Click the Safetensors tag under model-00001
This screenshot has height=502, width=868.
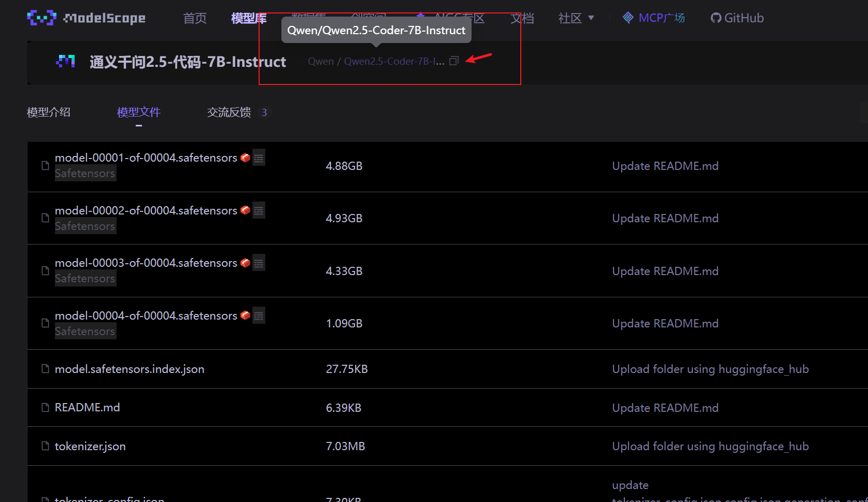(86, 173)
